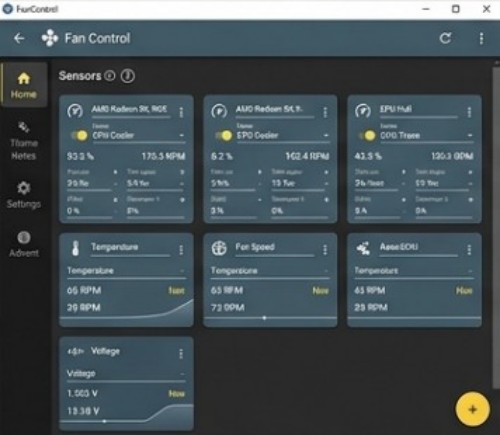
Task: Open the Fan Speed card three-dot menu
Action: 325,250
